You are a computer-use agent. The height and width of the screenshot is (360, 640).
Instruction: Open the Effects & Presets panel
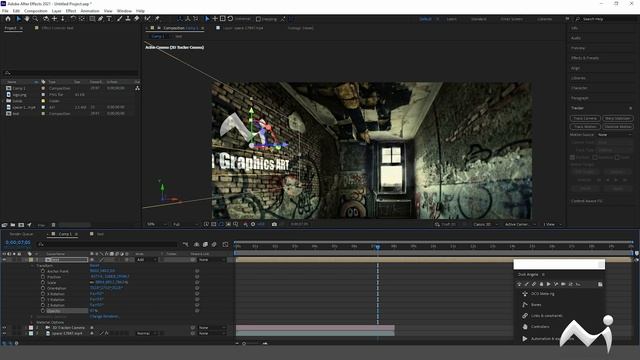tap(585, 58)
